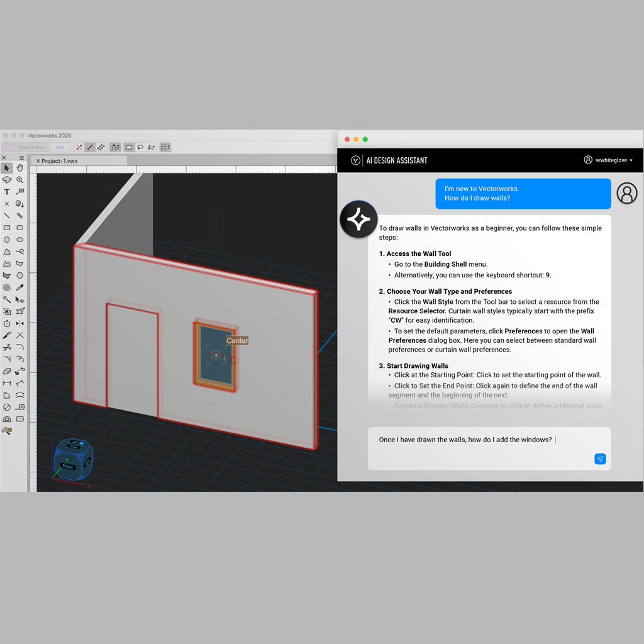Select the Arc tool

[x=6, y=252]
